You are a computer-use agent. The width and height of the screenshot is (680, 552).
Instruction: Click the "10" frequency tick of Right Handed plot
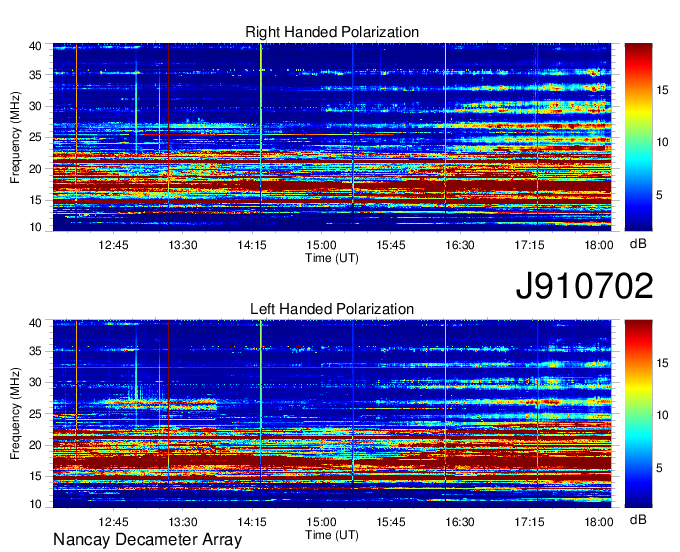pos(35,227)
